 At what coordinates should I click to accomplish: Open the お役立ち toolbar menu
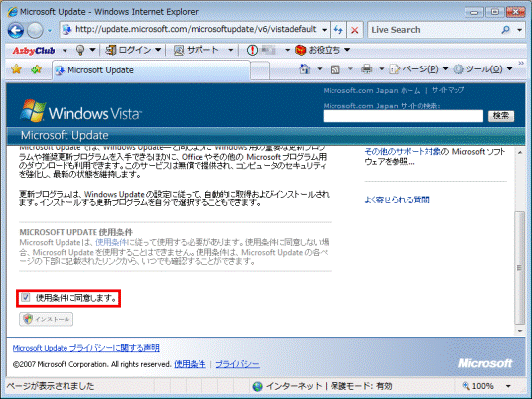pos(323,50)
